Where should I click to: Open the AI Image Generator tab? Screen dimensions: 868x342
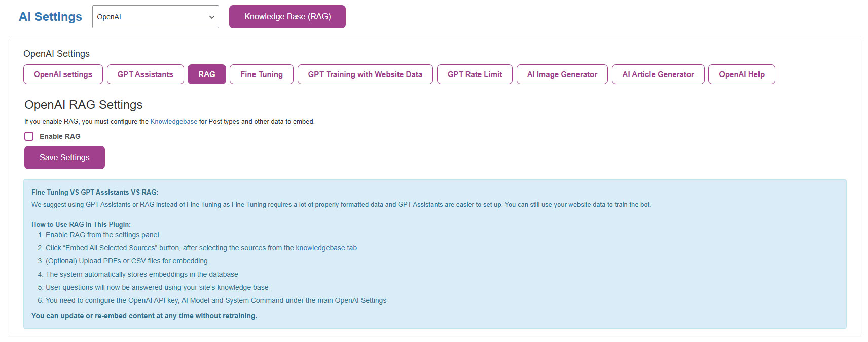tap(562, 74)
